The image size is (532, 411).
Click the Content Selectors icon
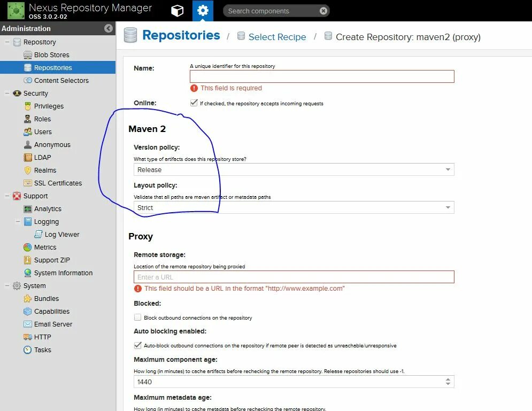tap(27, 80)
